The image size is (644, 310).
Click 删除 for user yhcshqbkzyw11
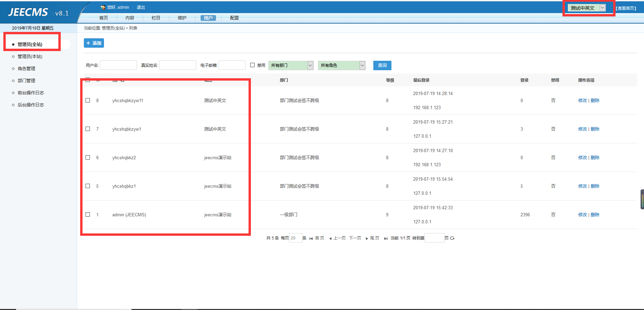point(595,100)
